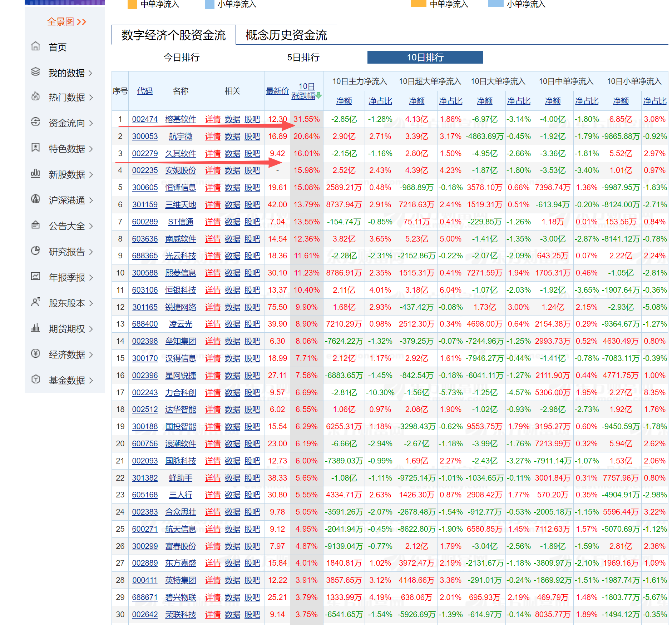Open the 全景图 link in the sidebar
This screenshot has height=625, width=672.
click(66, 22)
